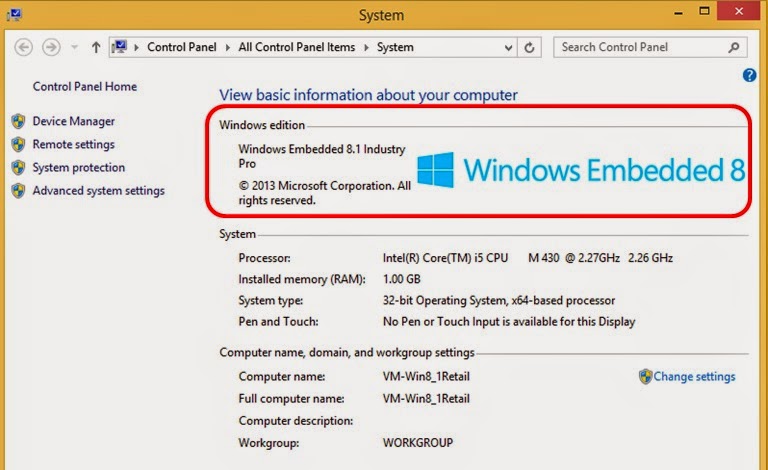Click the 1.00 GB memory value
The height and width of the screenshot is (470, 768).
coord(402,279)
